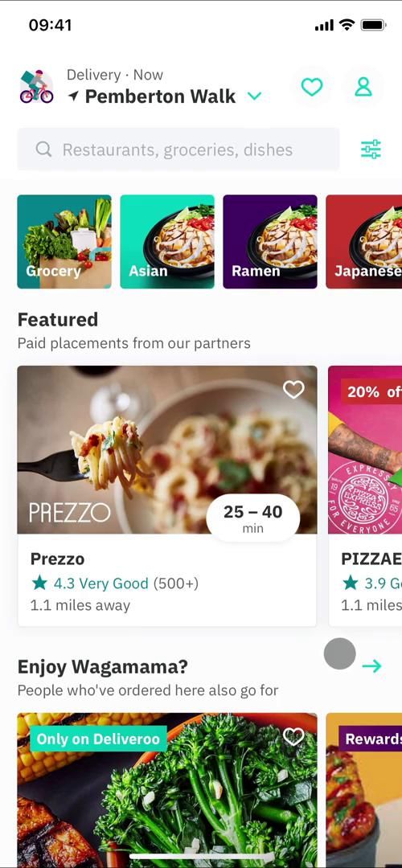Expand the Pemberton Walk address dropdown chevron

254,96
